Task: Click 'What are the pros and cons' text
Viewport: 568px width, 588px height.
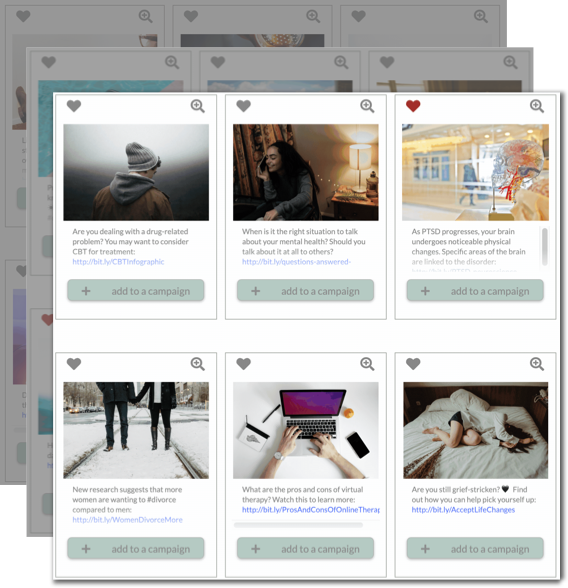Action: [302, 489]
